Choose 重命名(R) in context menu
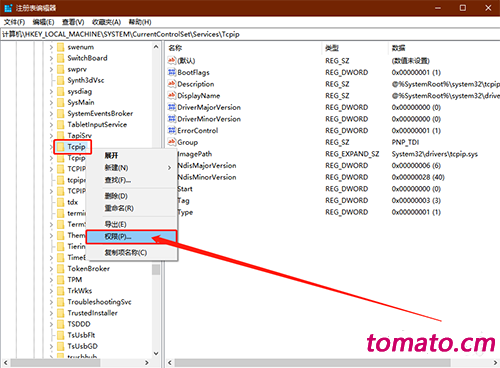Viewport: 500px width, 368px height. [131, 208]
